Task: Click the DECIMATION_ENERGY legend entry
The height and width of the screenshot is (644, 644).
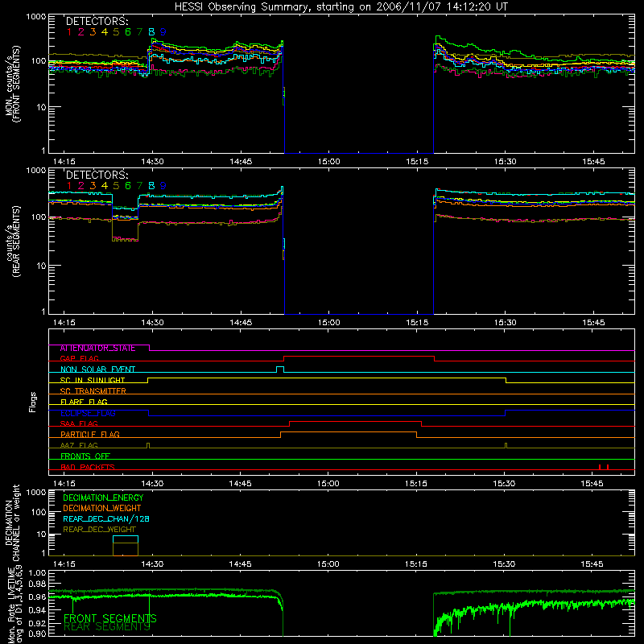Action: click(x=103, y=497)
